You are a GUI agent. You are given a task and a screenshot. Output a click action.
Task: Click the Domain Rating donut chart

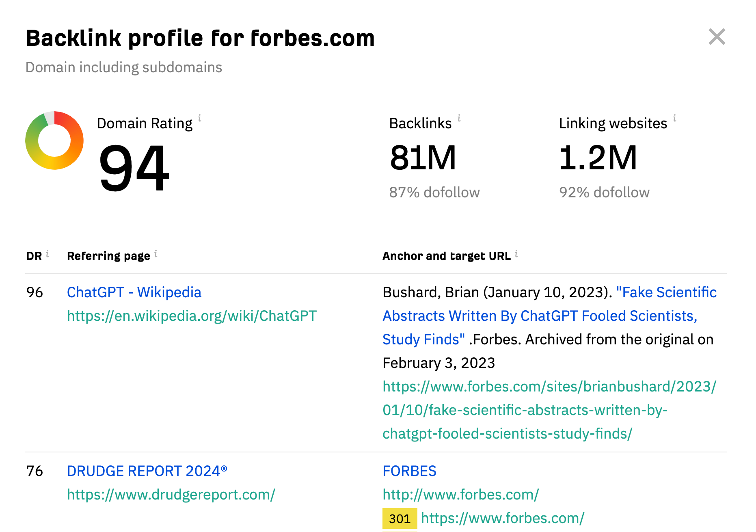pos(54,141)
